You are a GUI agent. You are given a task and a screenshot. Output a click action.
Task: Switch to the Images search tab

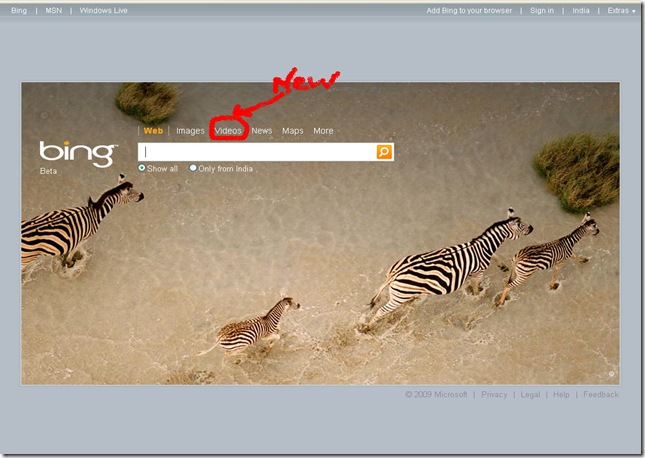[x=190, y=131]
